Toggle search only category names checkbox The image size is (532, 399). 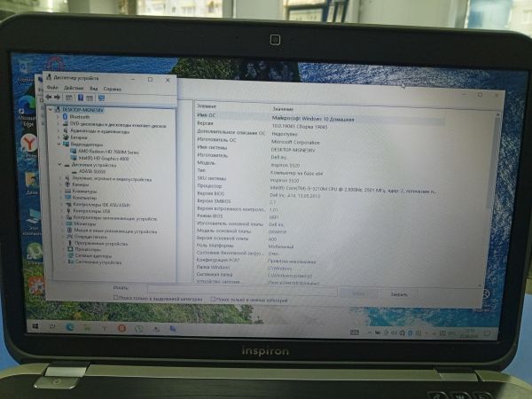[213, 300]
